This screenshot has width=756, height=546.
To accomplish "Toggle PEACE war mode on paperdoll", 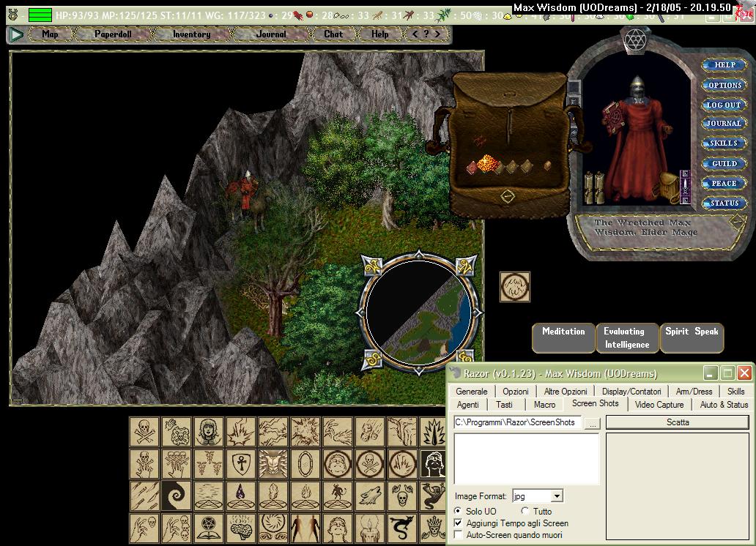I will pyautogui.click(x=724, y=183).
